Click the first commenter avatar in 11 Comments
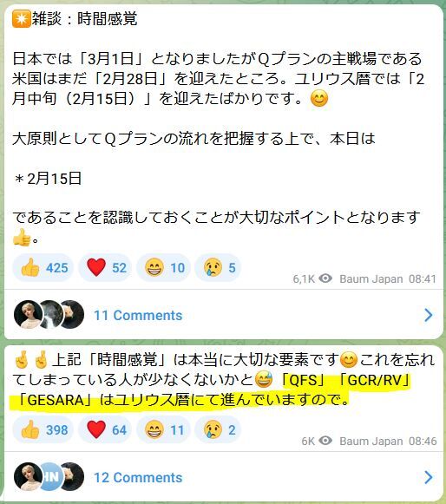Screen dimensions: 446x504 point(29,314)
